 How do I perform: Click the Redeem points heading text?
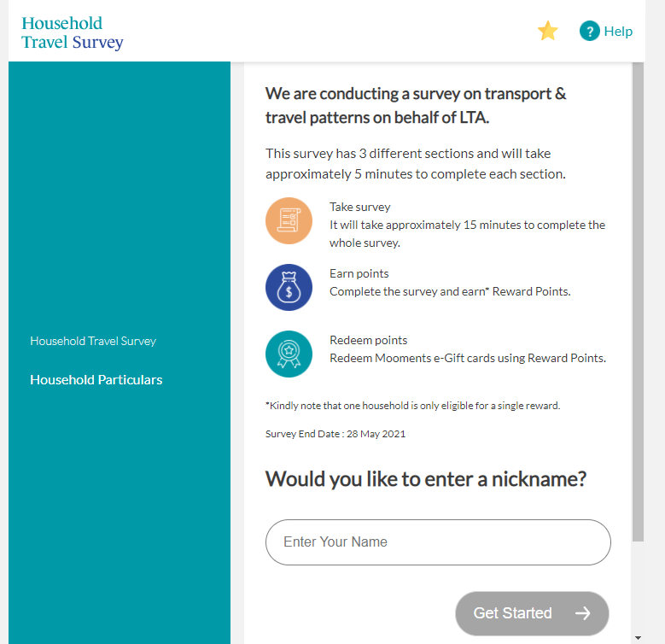(x=369, y=340)
